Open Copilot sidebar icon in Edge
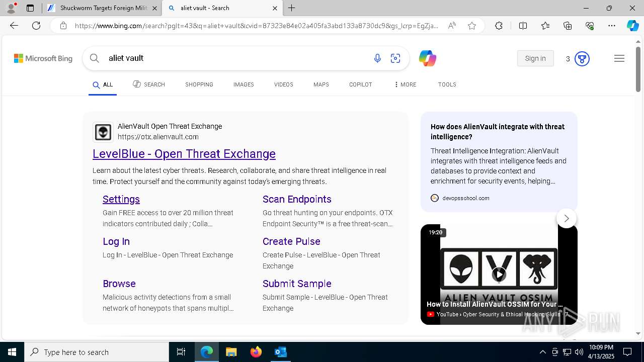Image resolution: width=644 pixels, height=362 pixels. click(632, 26)
